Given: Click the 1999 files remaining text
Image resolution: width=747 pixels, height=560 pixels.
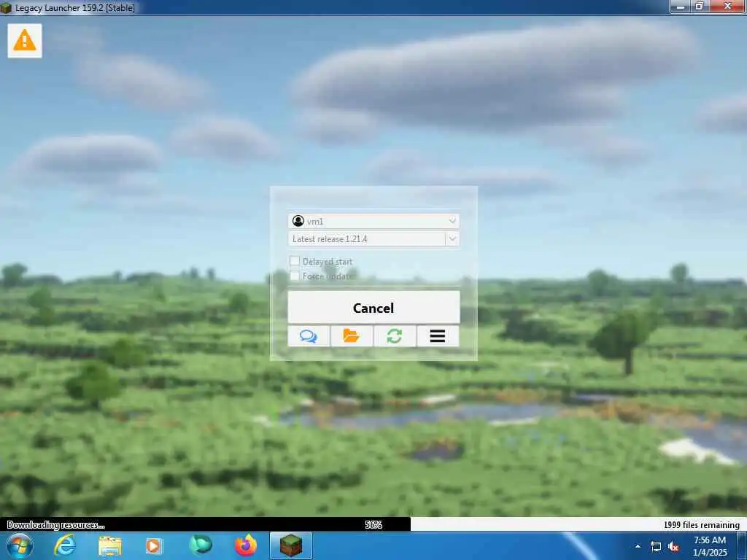Looking at the screenshot, I should (701, 525).
